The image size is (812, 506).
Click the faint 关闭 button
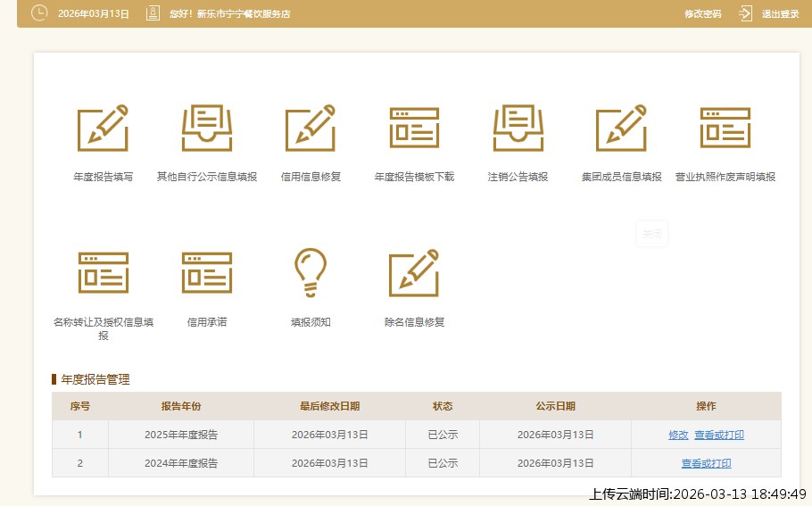pos(652,234)
